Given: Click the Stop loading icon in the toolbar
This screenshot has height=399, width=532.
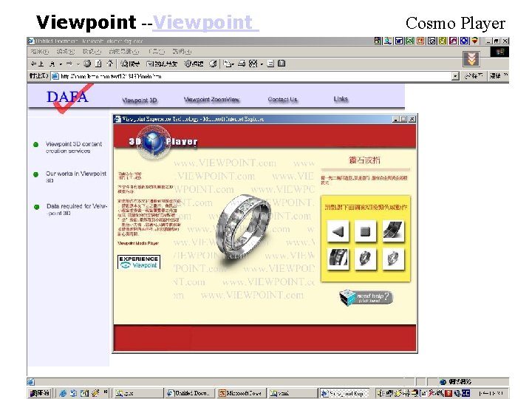Looking at the screenshot, I should point(87,64).
